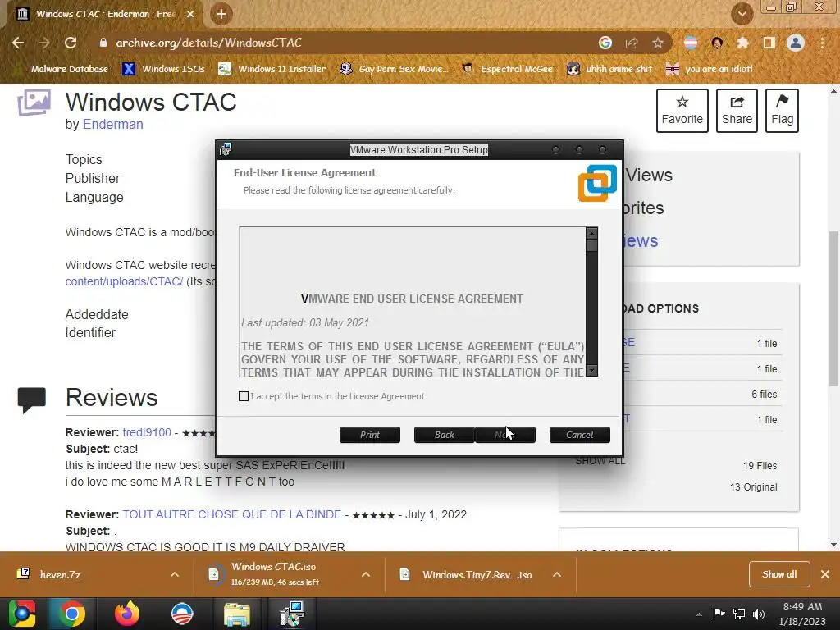Open the Windows 11 Installer bookmark
The height and width of the screenshot is (630, 840).
click(x=272, y=69)
